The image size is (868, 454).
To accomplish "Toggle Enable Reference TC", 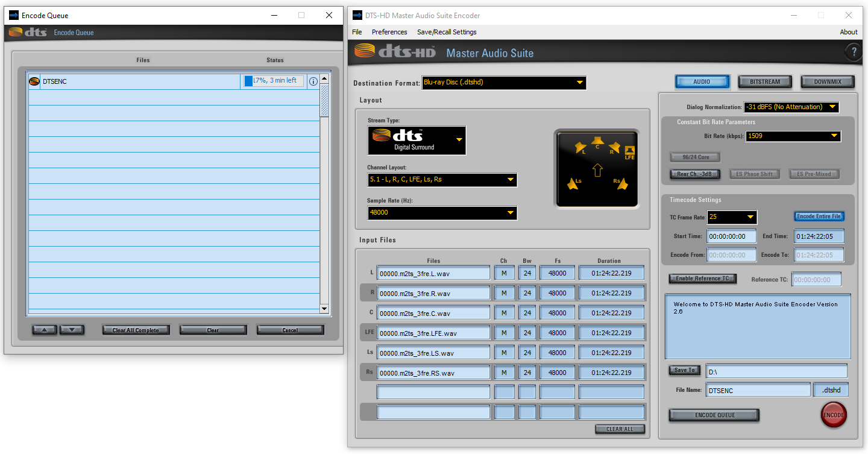I will click(x=702, y=279).
